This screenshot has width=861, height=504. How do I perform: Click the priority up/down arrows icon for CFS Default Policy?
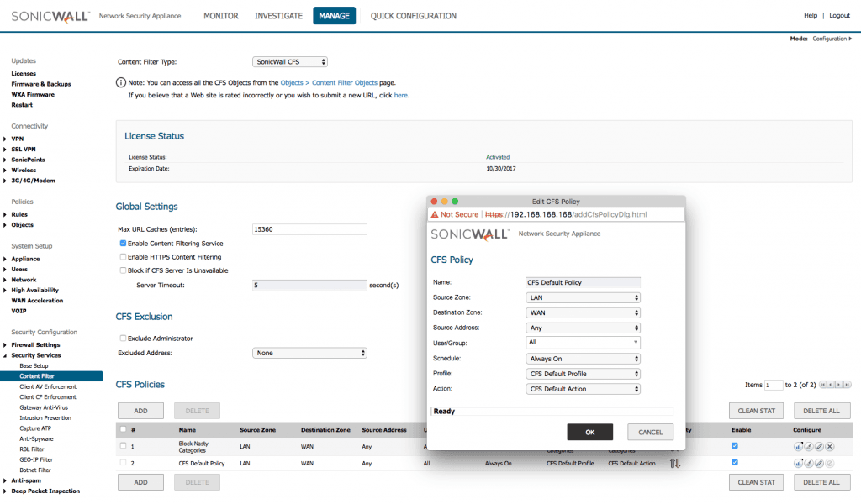(675, 464)
